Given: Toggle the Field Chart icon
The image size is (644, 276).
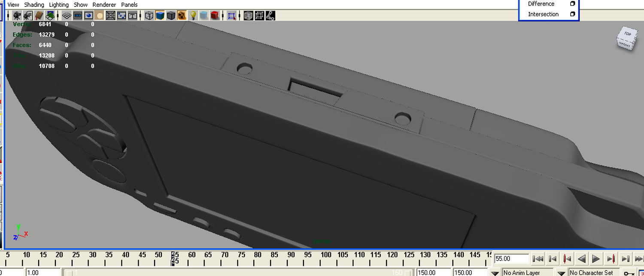Looking at the screenshot, I should [110, 15].
